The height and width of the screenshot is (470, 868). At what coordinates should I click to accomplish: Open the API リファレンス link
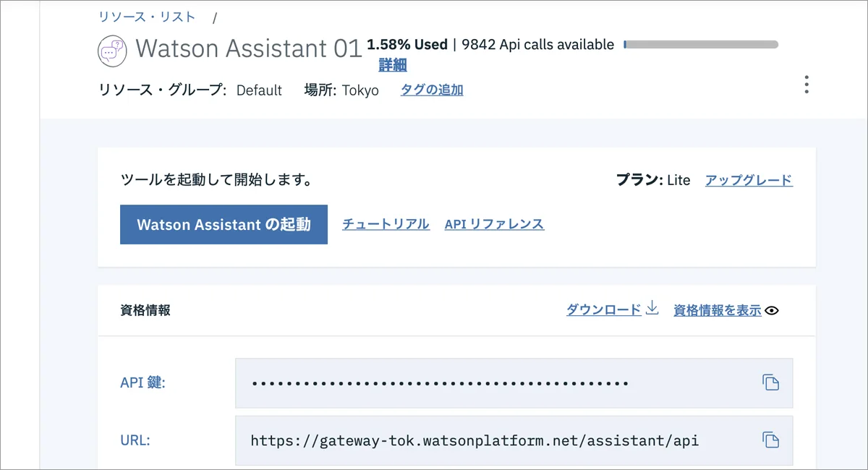[494, 224]
